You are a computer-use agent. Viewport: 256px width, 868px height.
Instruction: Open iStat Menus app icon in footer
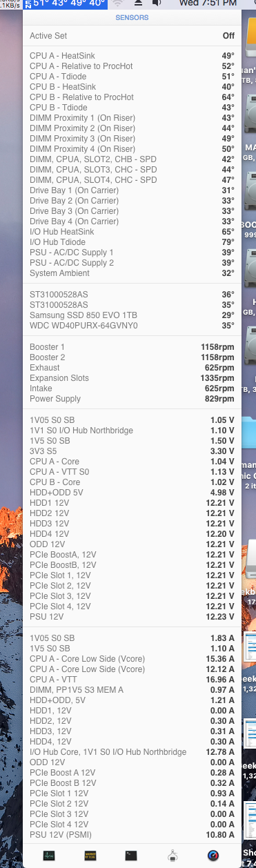coord(214,856)
